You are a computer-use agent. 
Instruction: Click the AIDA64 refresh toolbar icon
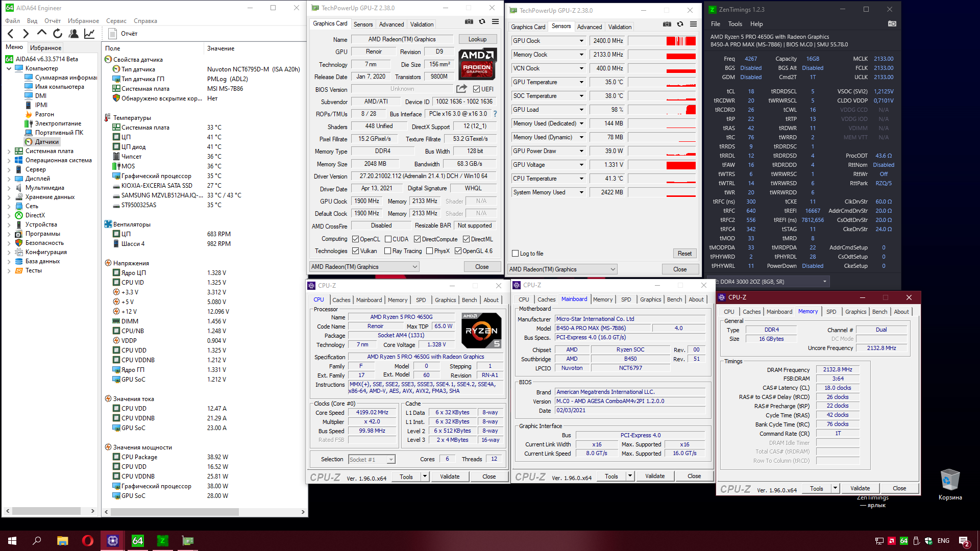click(x=58, y=34)
